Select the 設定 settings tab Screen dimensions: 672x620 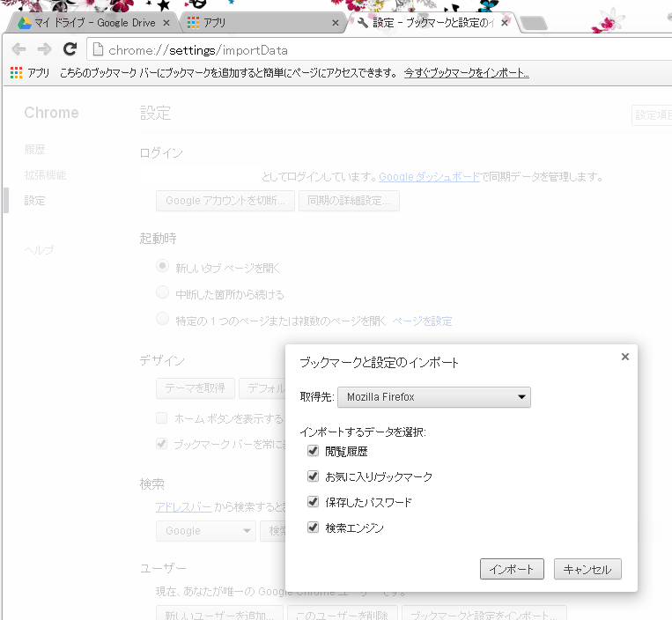click(x=432, y=23)
